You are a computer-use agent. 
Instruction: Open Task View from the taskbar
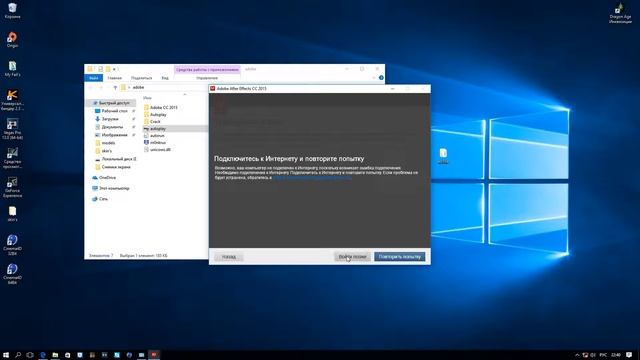30,355
